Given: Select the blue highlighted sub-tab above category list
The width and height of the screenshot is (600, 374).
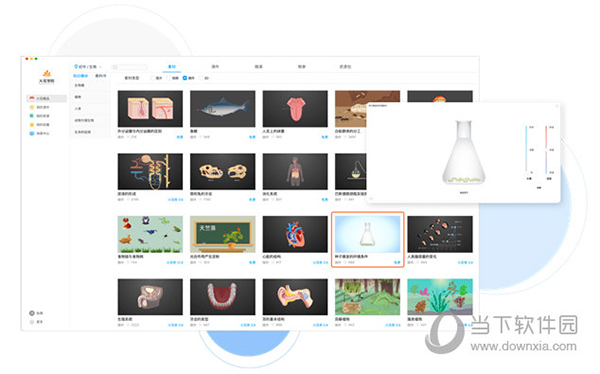Looking at the screenshot, I should [x=80, y=76].
